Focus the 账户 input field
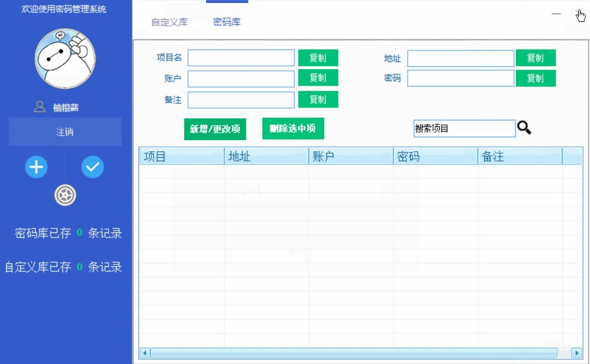The height and width of the screenshot is (364, 590). point(241,79)
